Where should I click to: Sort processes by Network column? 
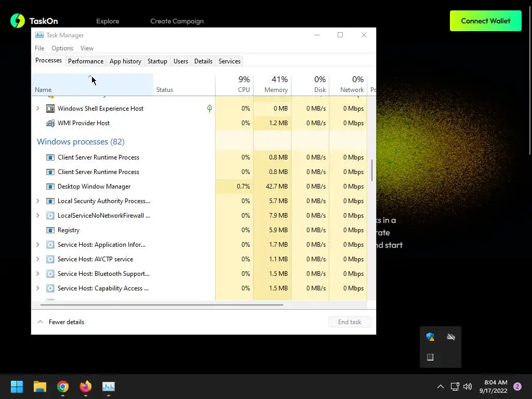(349, 85)
